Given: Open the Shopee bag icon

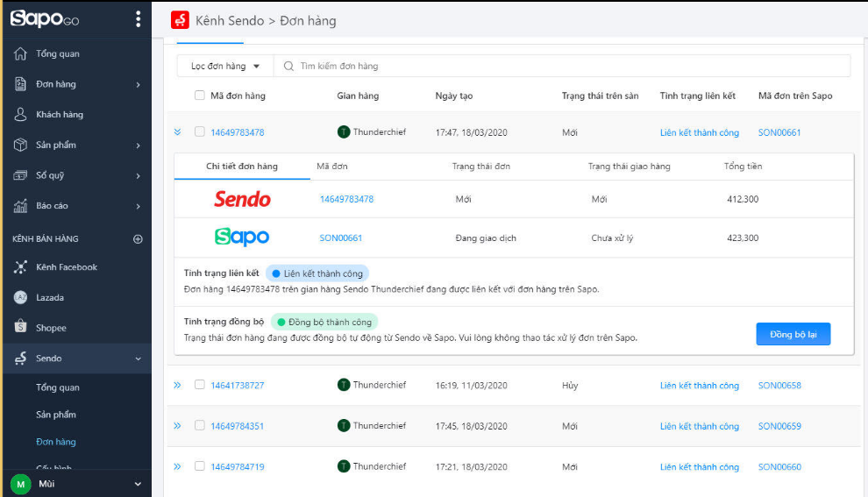Looking at the screenshot, I should pos(21,328).
